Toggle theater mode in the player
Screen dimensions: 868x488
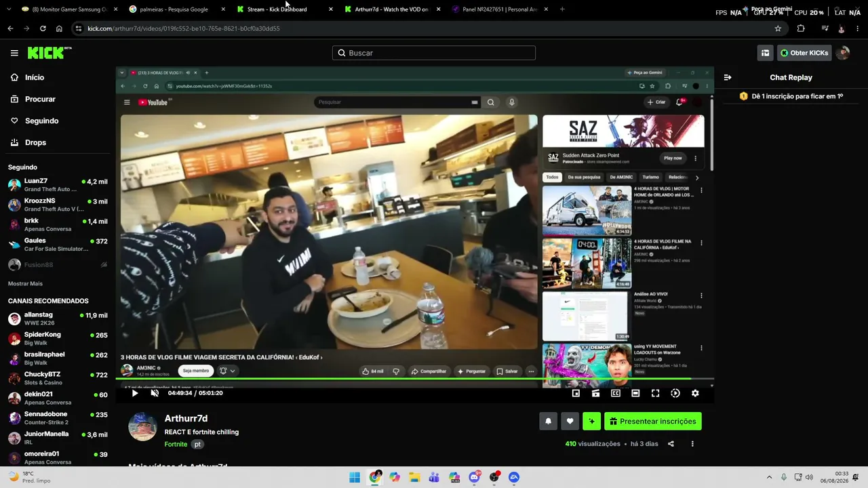click(x=635, y=393)
